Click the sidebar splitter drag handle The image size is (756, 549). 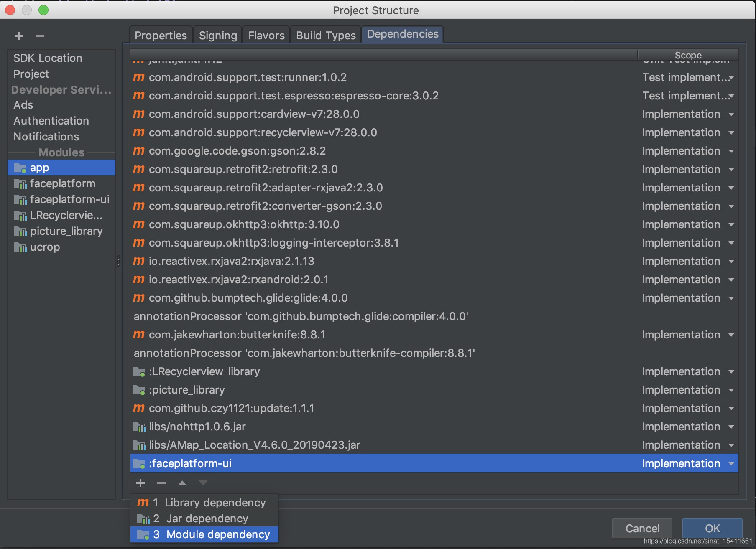click(x=119, y=262)
